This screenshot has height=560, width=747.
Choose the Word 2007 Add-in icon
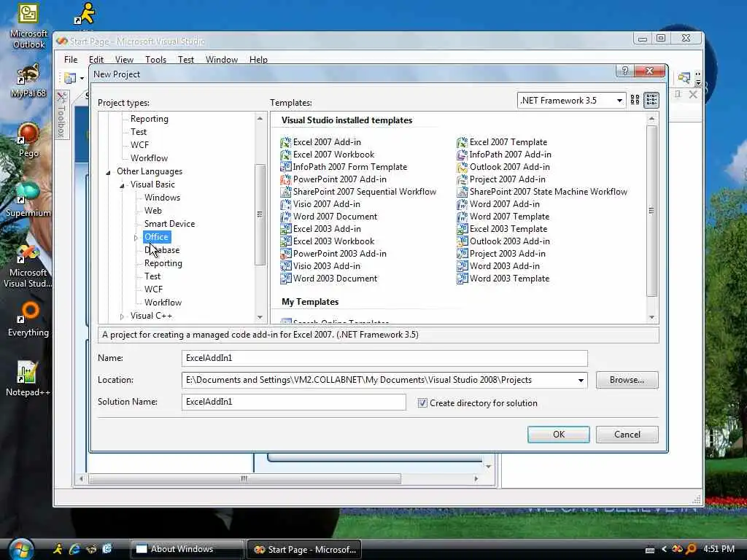point(462,204)
